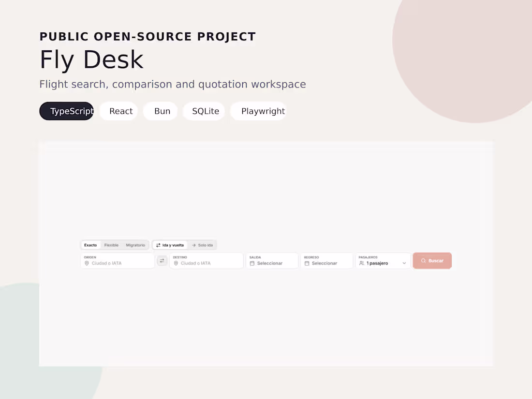Open the Salida date picker
This screenshot has height=399, width=532.
[272, 261]
